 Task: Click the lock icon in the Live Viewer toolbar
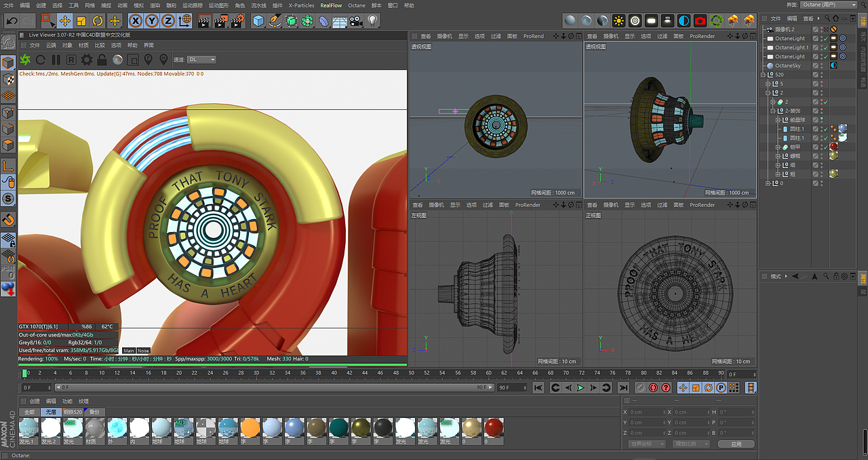click(x=102, y=60)
